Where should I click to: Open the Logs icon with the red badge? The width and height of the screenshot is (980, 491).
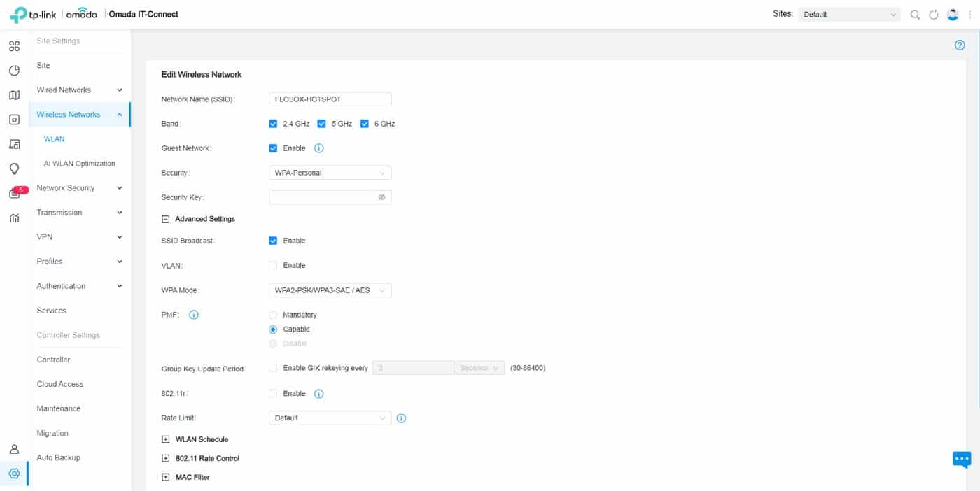(14, 194)
